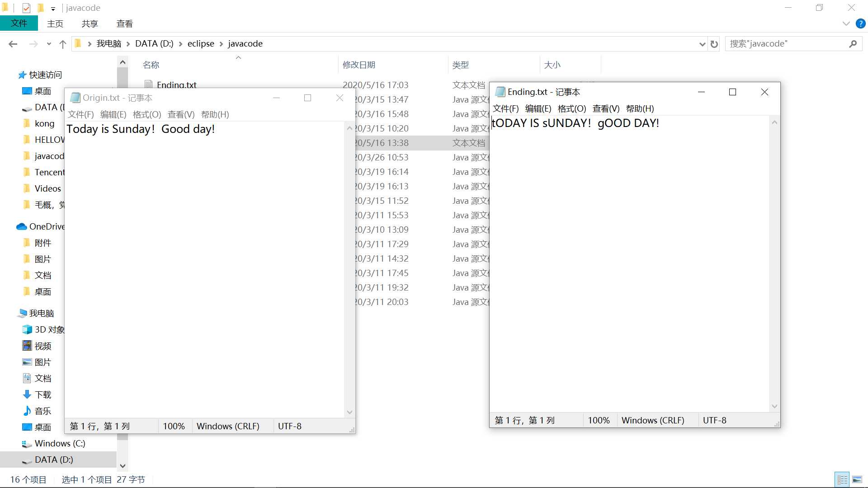Image resolution: width=868 pixels, height=488 pixels.
Task: Refresh the javacode folder view
Action: pyautogui.click(x=714, y=44)
